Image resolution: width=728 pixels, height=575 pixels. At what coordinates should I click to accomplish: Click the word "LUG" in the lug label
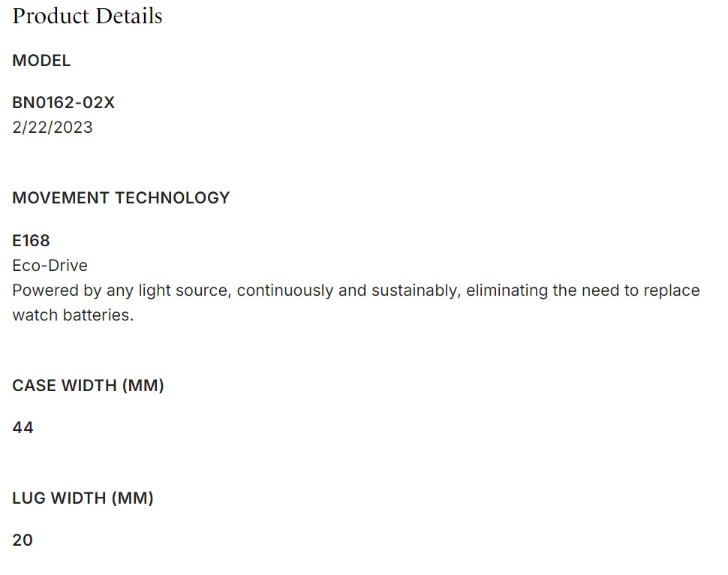tap(29, 498)
